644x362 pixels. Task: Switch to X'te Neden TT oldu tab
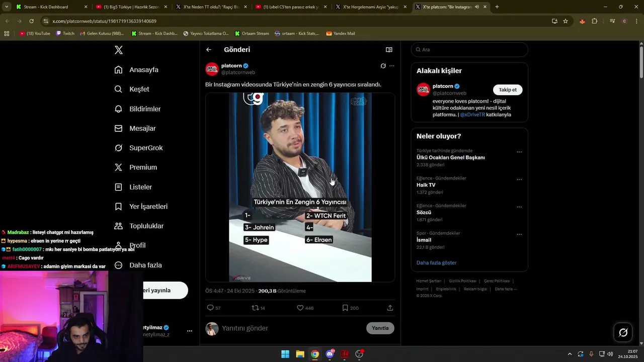coord(211,7)
